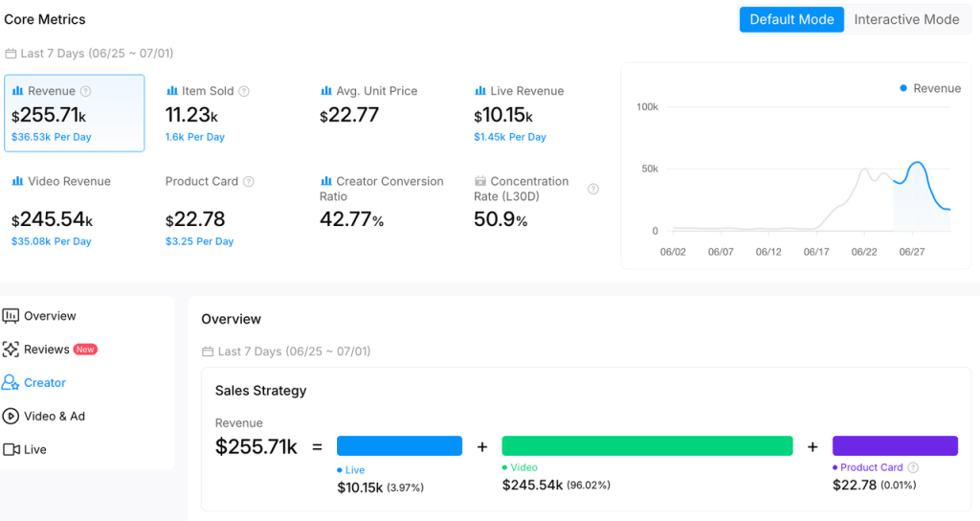The image size is (980, 521).
Task: Click the $22.78 (0.01%) Product Card amount
Action: point(875,486)
